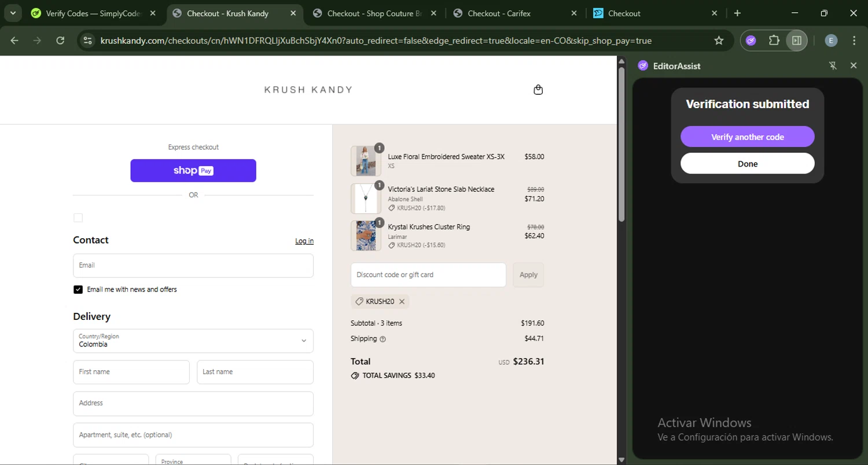
Task: Click Verify another code button
Action: [748, 137]
